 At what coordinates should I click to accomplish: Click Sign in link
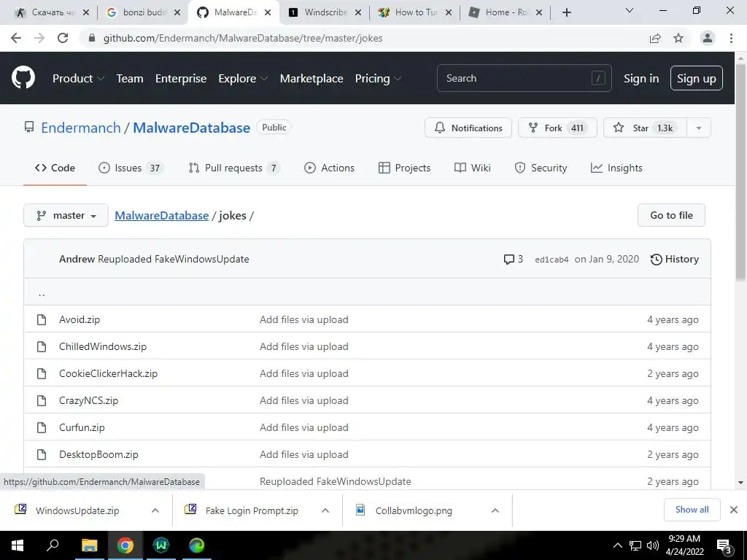point(641,79)
